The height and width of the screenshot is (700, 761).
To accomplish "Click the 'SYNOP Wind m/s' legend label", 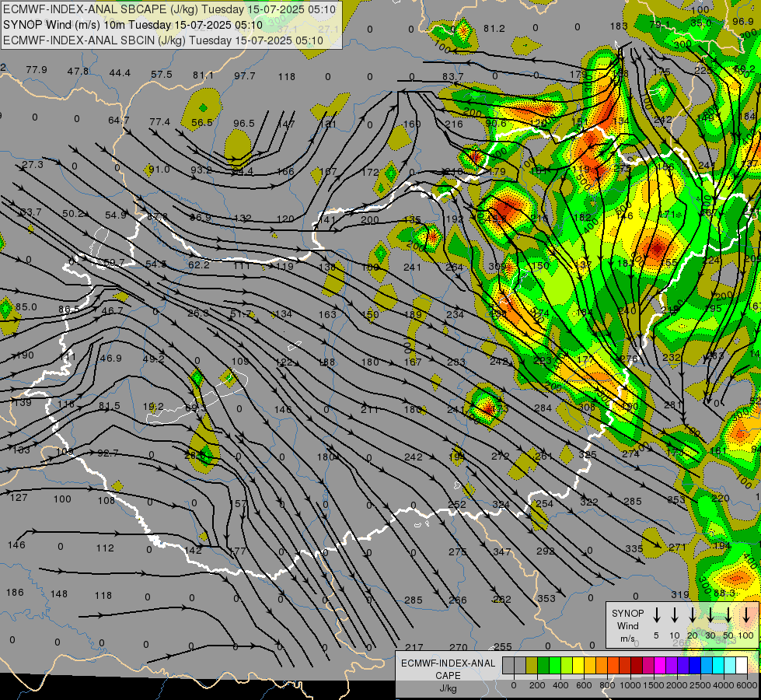I will 627,625.
